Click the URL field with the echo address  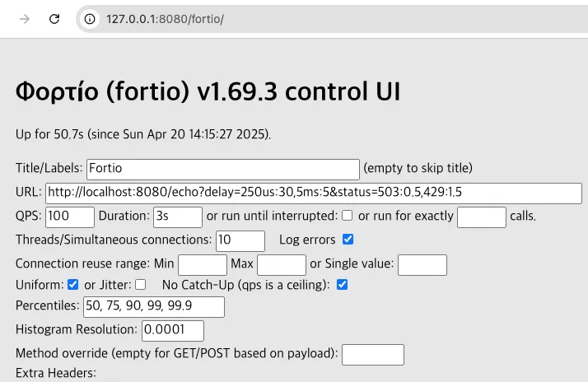tap(314, 193)
